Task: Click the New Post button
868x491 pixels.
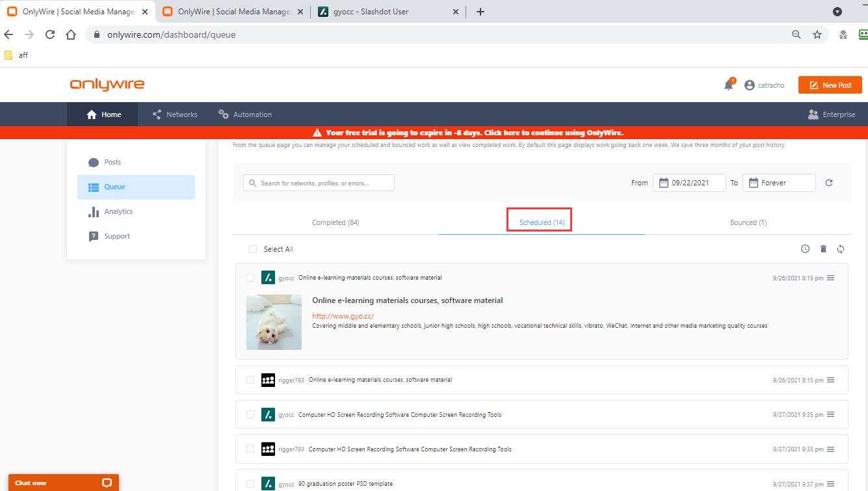Action: [830, 85]
